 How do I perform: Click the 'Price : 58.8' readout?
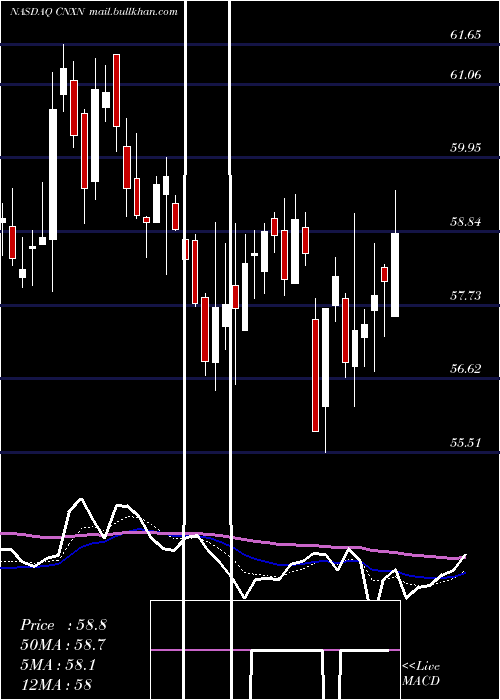pos(63,625)
